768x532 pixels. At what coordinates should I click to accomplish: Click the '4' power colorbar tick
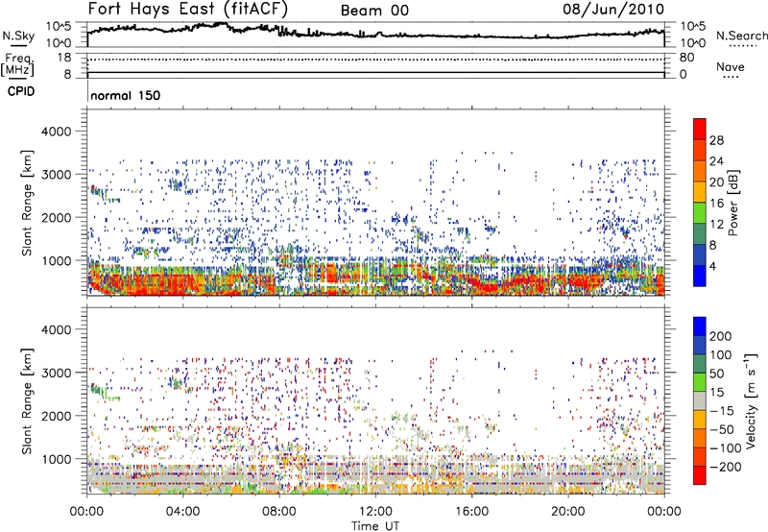pos(712,266)
